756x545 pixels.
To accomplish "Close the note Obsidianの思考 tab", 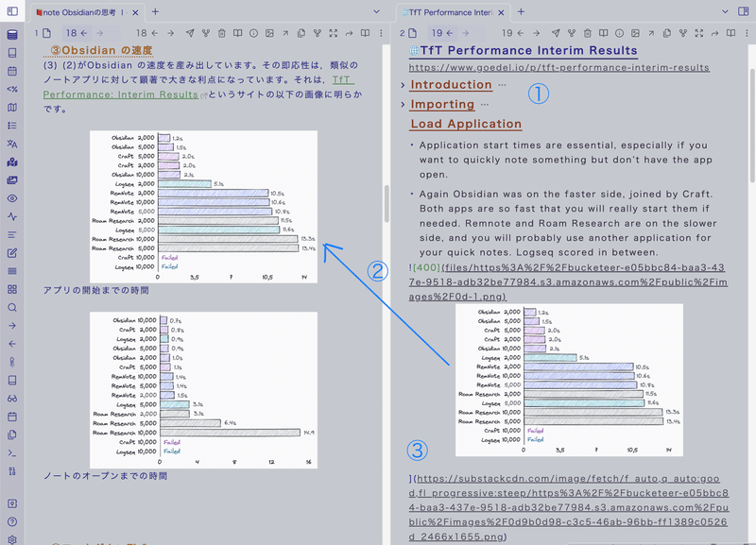I will (135, 12).
